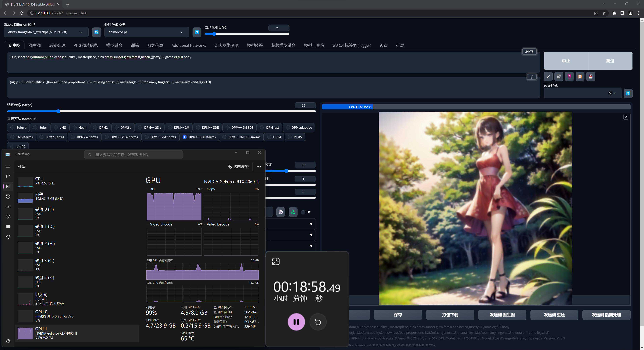Viewport: 644px width, 350px height.
Task: Click the dice icon for a random seed
Action: pos(281,212)
